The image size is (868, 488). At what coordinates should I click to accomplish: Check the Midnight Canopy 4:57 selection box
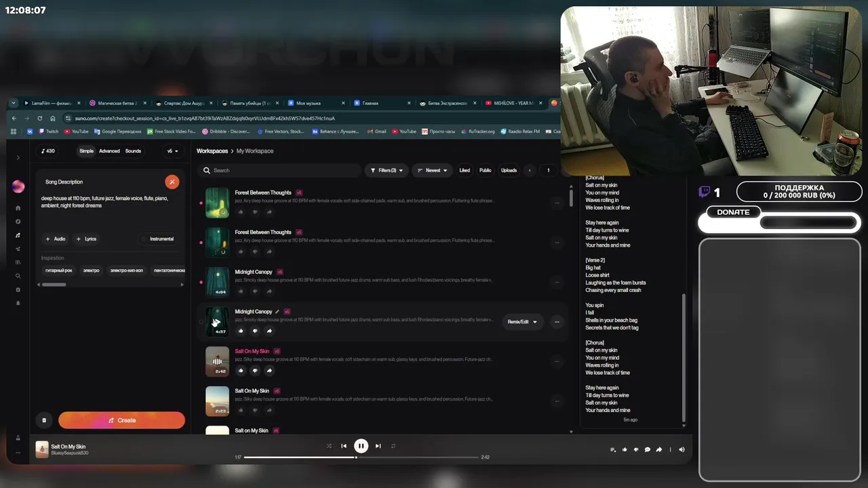point(201,322)
